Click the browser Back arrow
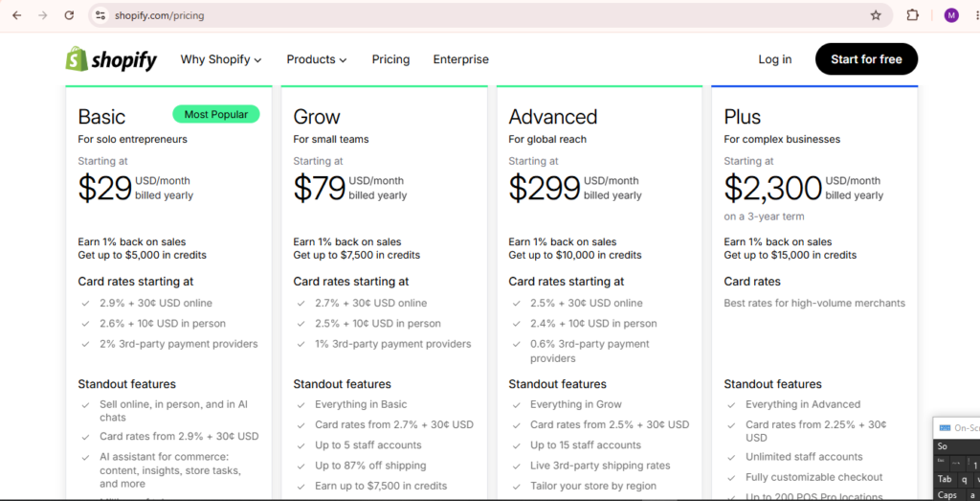Image resolution: width=980 pixels, height=501 pixels. pyautogui.click(x=17, y=15)
